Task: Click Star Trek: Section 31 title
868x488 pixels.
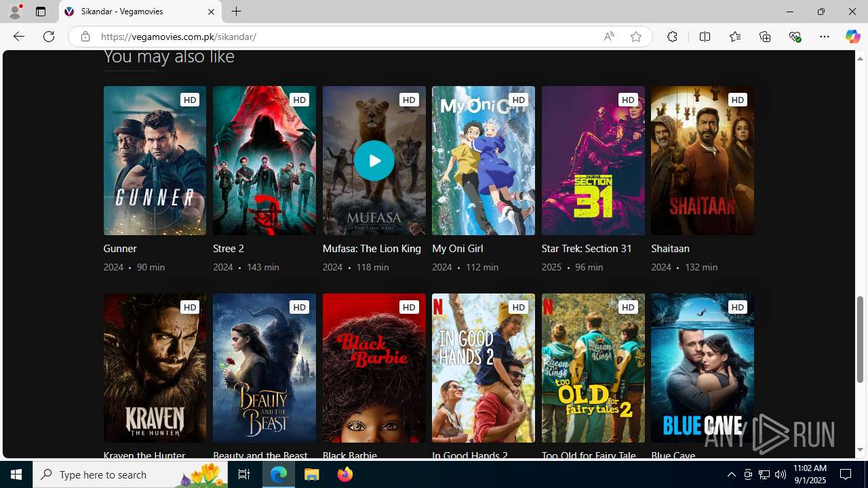Action: [x=587, y=249]
